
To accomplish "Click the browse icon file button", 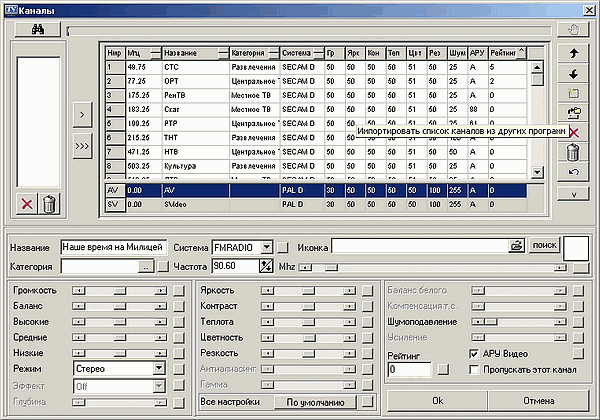I will click(x=516, y=245).
